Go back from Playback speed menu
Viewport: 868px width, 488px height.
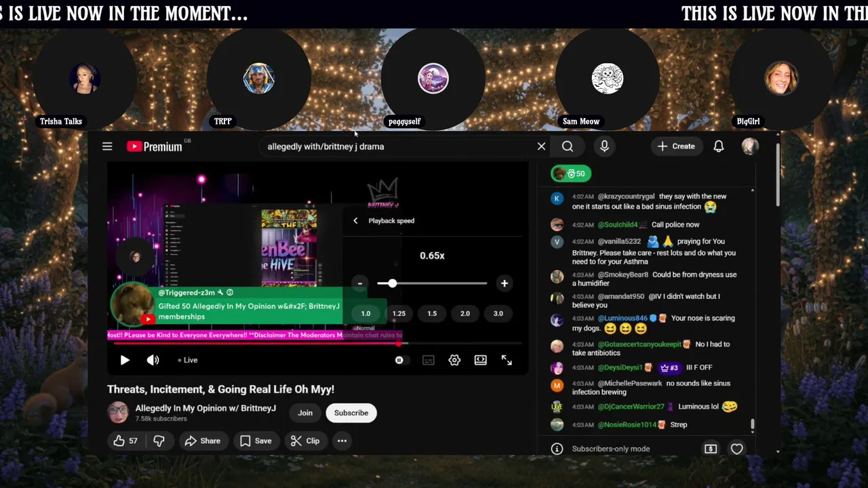(355, 220)
